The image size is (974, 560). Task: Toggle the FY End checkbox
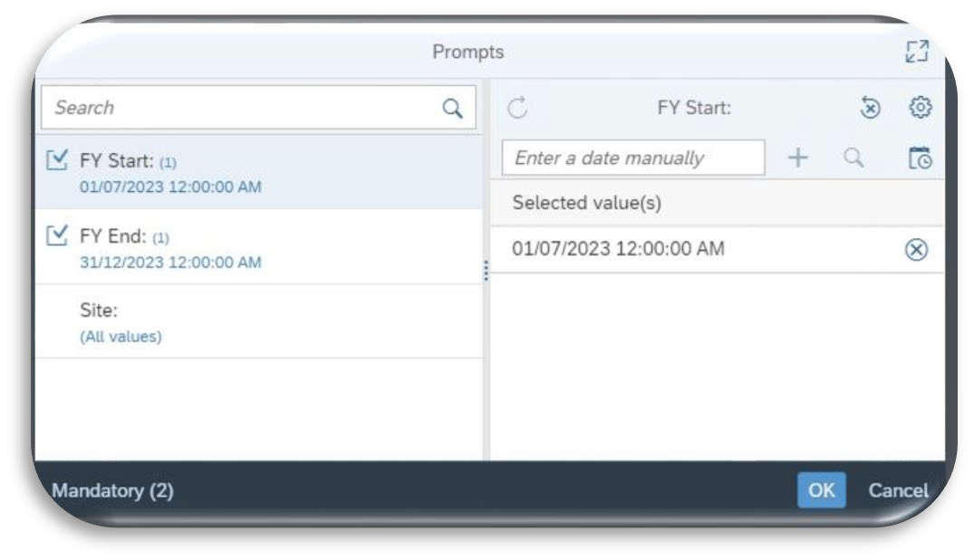56,236
